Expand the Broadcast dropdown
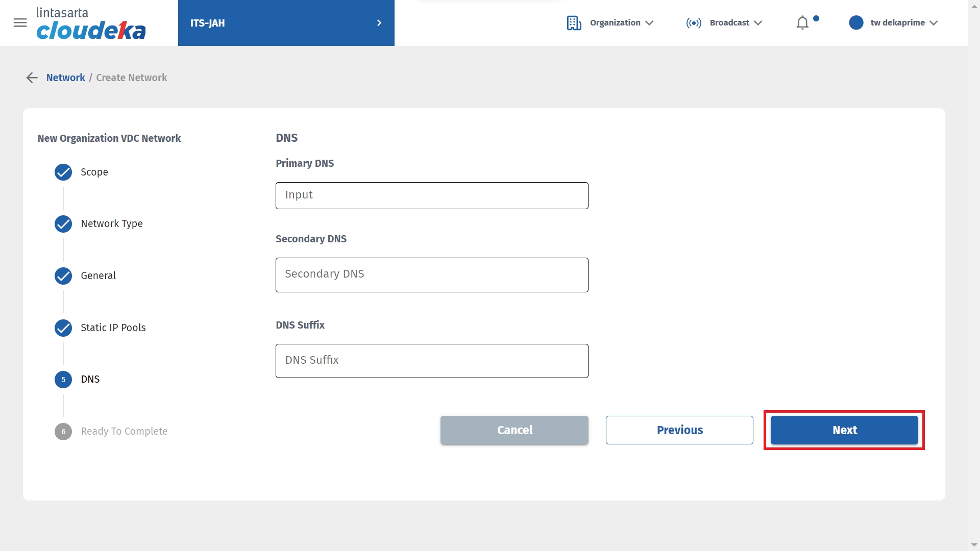 point(735,23)
